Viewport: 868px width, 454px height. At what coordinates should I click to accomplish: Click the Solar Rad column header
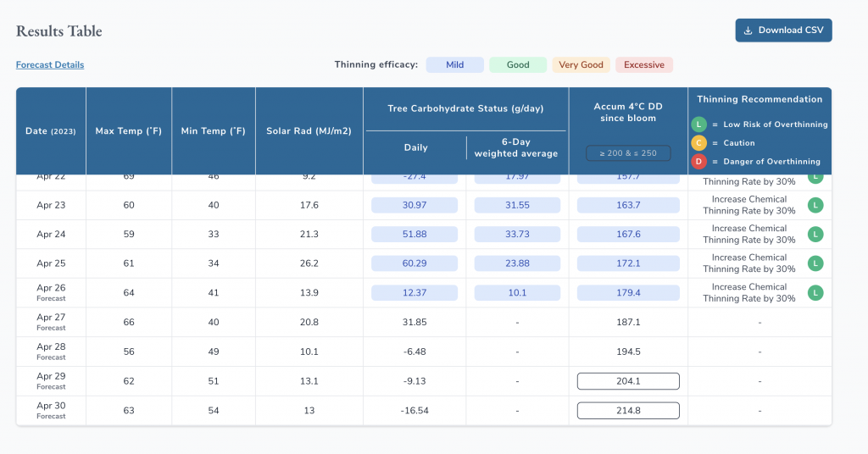click(309, 131)
